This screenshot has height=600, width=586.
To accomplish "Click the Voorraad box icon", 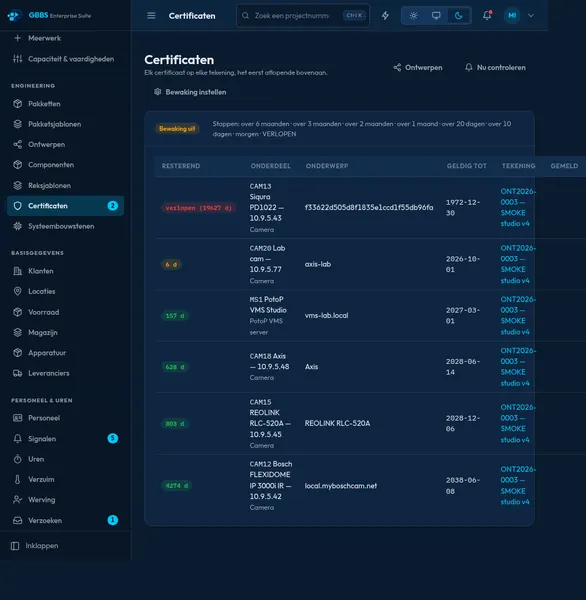I will tap(18, 312).
